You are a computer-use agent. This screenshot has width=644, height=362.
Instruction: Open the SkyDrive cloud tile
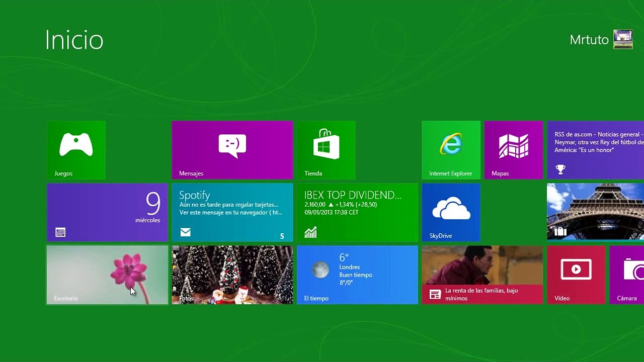tap(451, 212)
